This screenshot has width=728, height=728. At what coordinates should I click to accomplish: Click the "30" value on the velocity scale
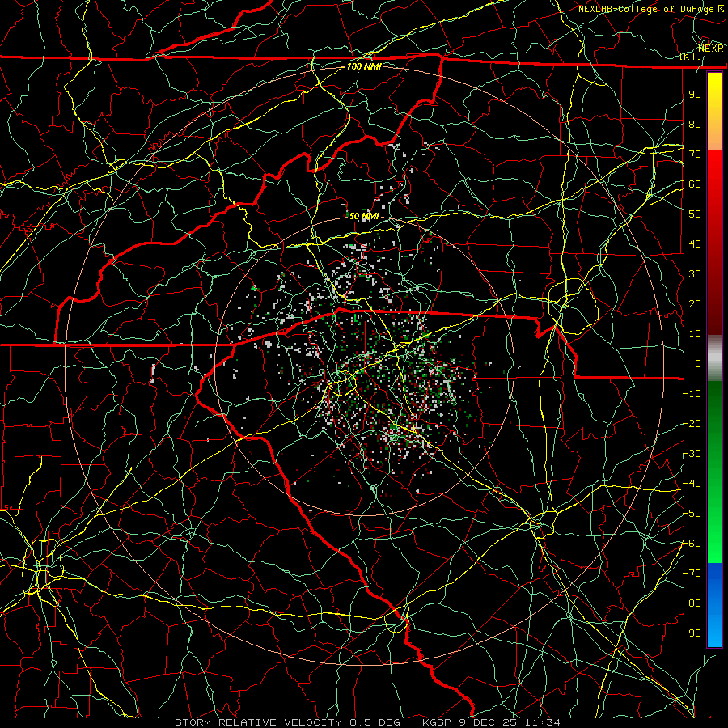click(695, 274)
